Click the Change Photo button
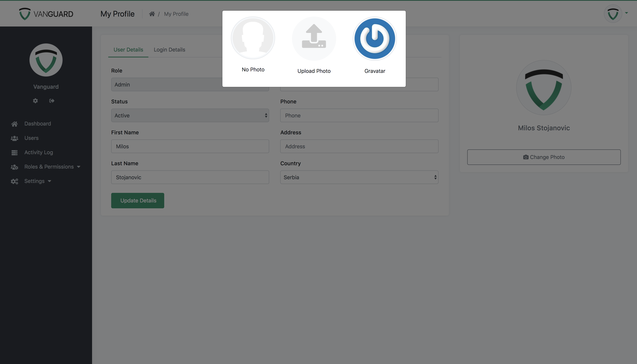This screenshot has width=637, height=364. click(x=544, y=157)
